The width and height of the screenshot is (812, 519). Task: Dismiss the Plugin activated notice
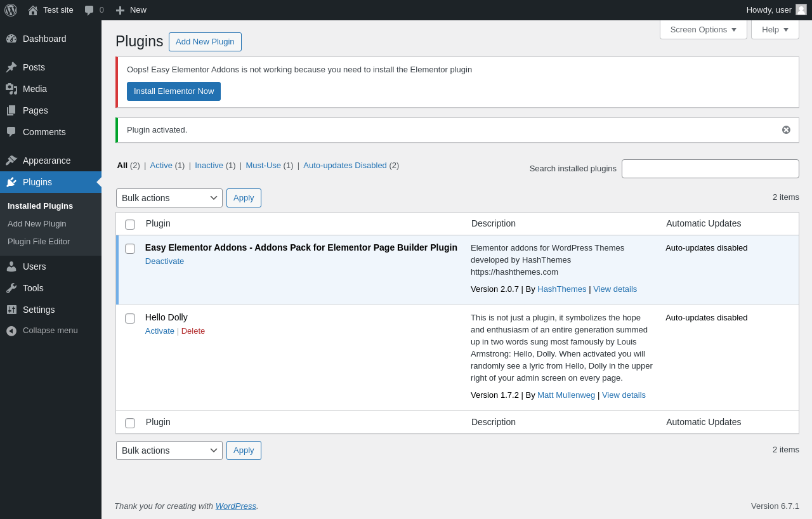(786, 130)
